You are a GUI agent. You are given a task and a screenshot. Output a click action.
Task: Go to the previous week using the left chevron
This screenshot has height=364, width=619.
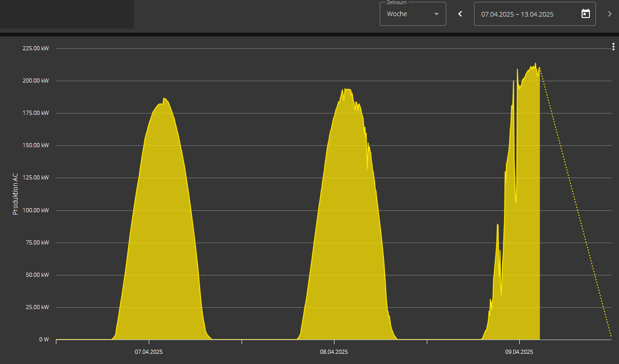pyautogui.click(x=460, y=14)
